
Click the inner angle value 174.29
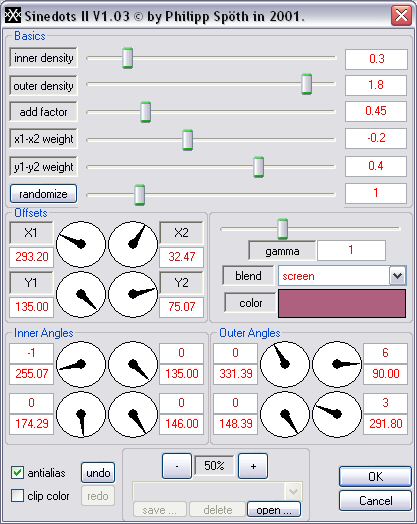point(31,424)
